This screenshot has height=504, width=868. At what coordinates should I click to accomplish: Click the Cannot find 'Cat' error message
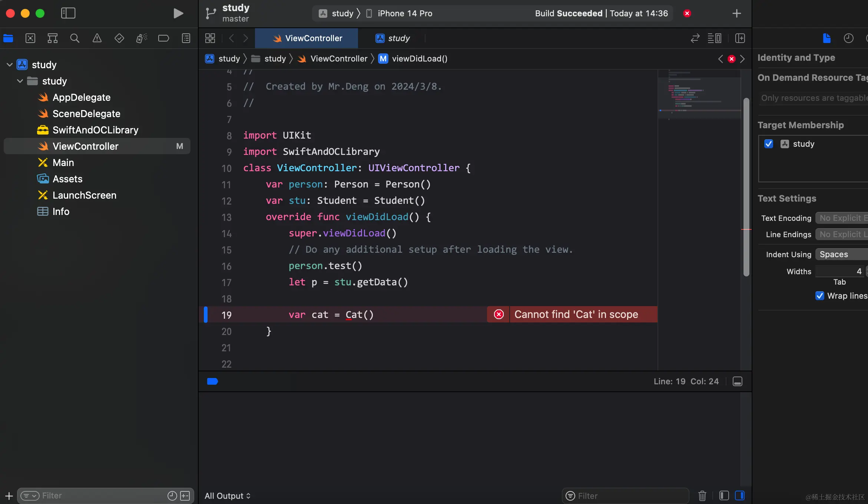[576, 315]
